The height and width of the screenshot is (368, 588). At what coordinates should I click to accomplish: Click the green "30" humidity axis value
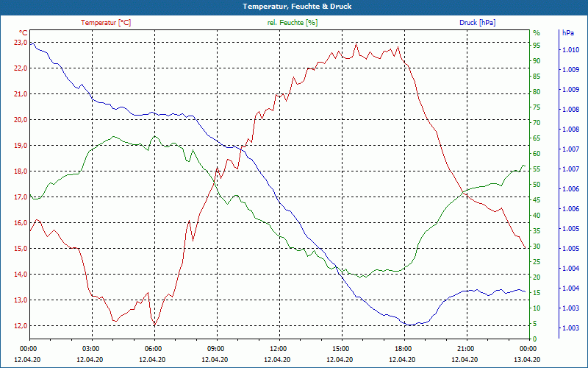(x=537, y=247)
